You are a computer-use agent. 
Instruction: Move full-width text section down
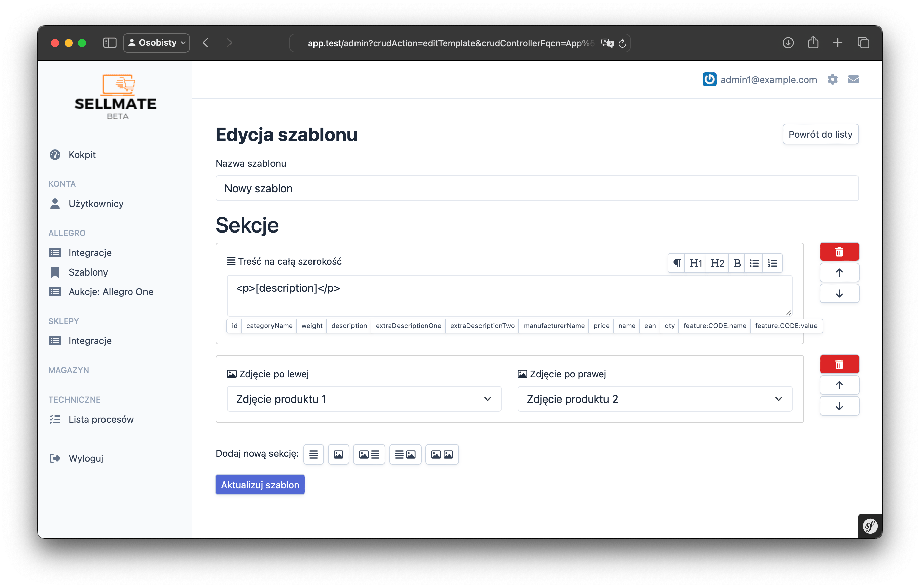pos(839,293)
